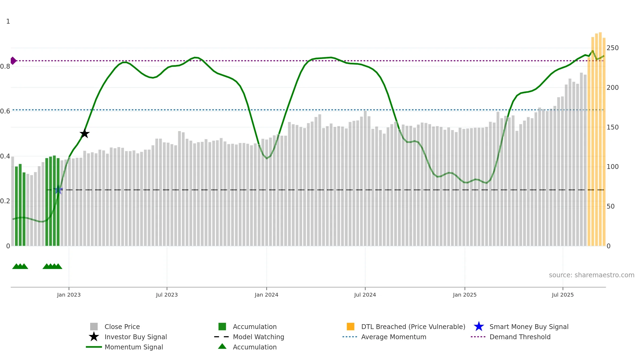Click the dashed Model Watching legend line
This screenshot has height=362, width=644.
tap(222, 337)
